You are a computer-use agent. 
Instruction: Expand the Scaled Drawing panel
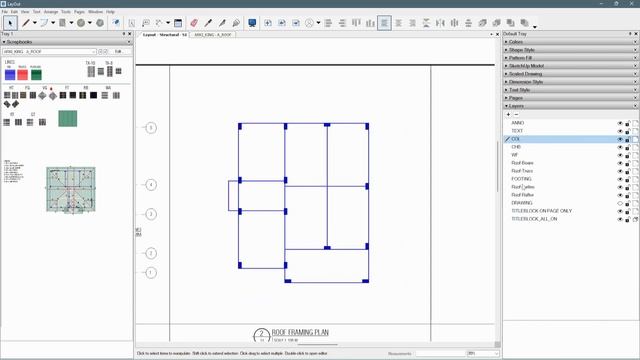tap(571, 74)
